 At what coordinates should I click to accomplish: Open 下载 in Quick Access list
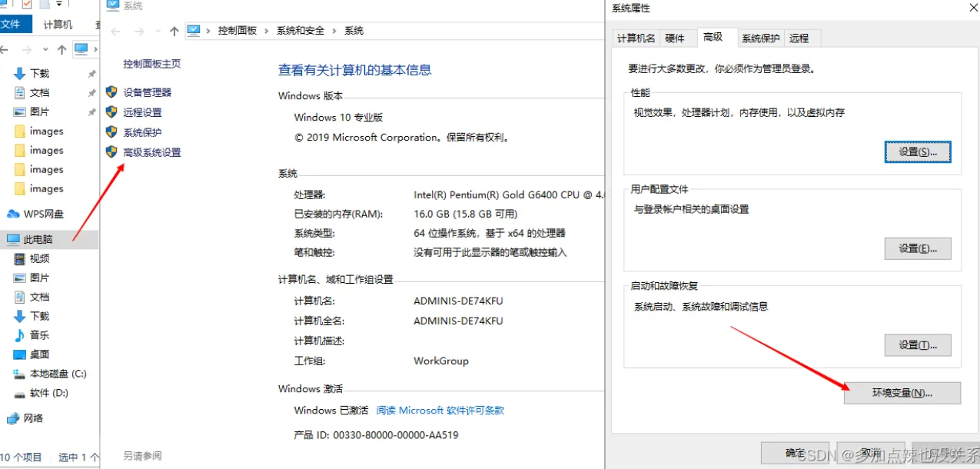click(39, 74)
